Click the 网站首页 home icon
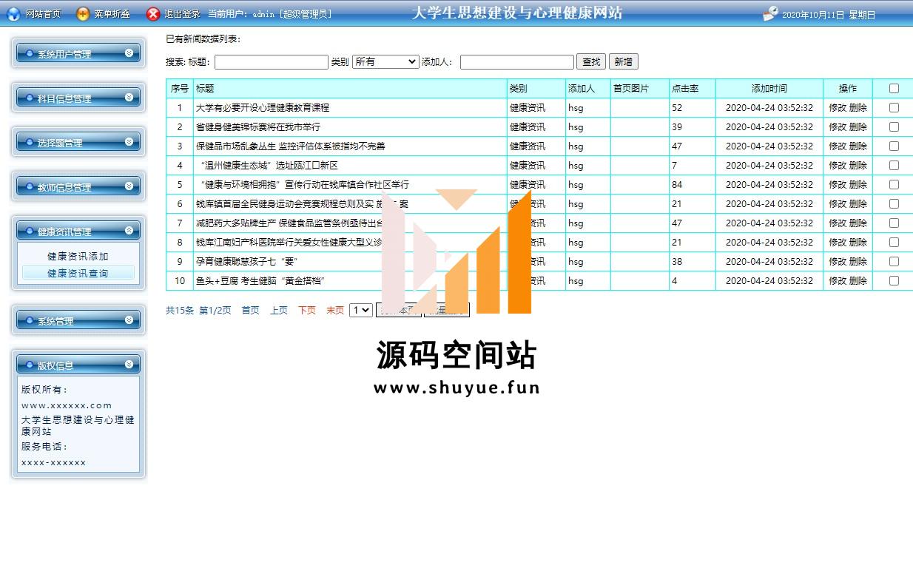The image size is (913, 588). coord(13,13)
